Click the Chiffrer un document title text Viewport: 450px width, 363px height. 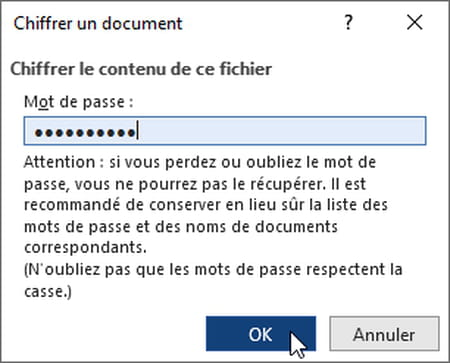[98, 23]
